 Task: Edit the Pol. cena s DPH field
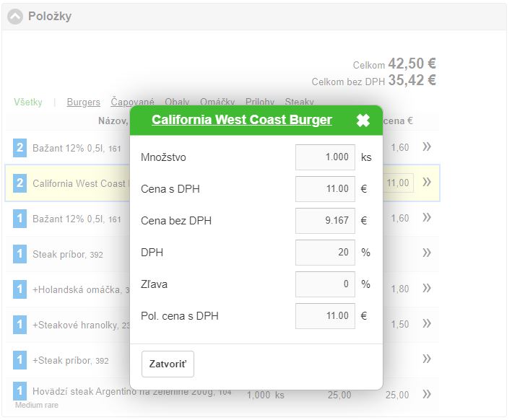pyautogui.click(x=325, y=316)
